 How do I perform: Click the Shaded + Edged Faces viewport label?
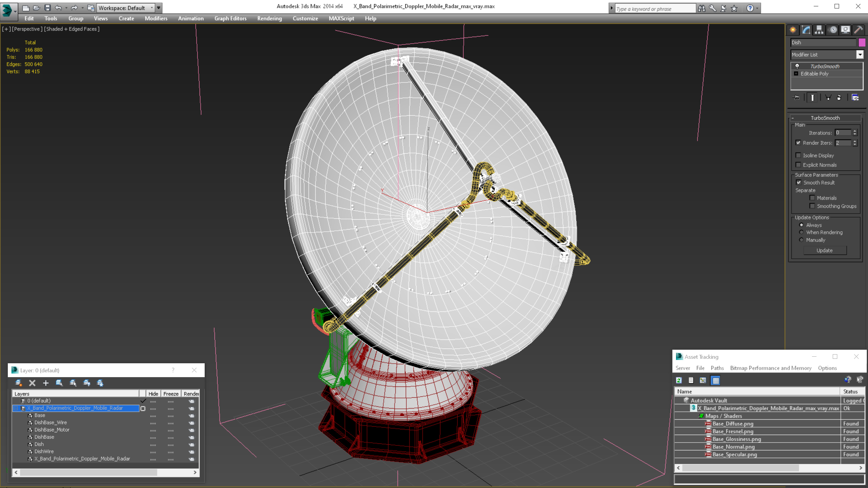[x=72, y=29]
